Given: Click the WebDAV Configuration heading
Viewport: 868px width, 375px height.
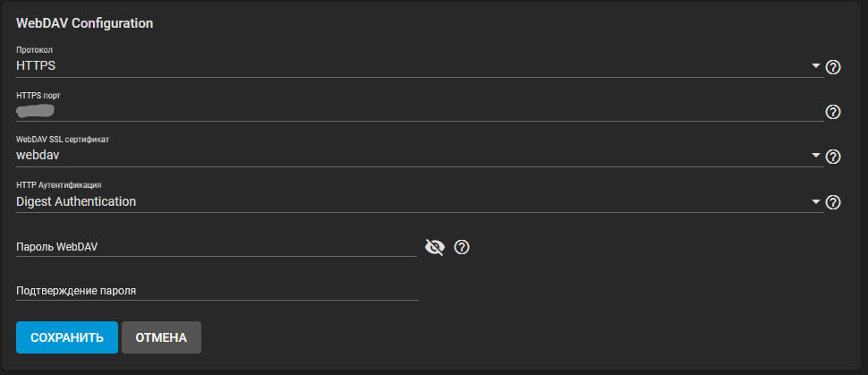Looking at the screenshot, I should pos(85,23).
